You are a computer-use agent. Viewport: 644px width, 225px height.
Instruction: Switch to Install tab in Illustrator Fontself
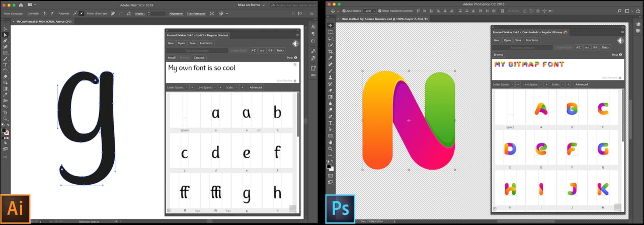click(172, 57)
